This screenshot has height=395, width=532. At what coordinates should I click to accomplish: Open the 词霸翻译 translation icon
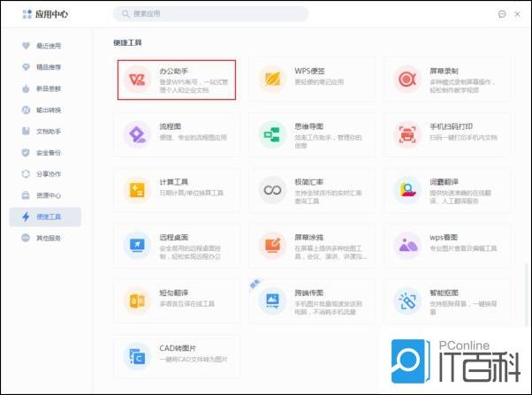(407, 190)
